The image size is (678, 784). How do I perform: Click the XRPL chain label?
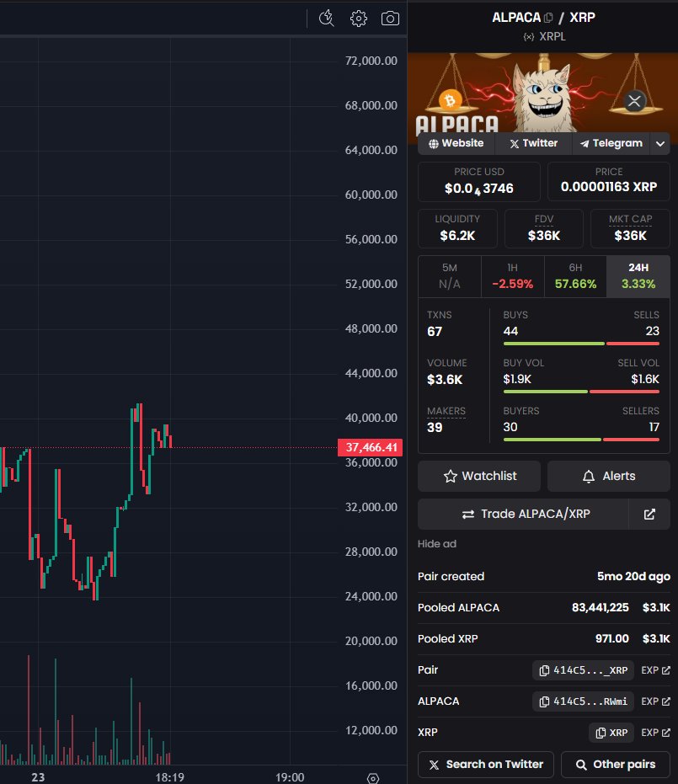[544, 36]
